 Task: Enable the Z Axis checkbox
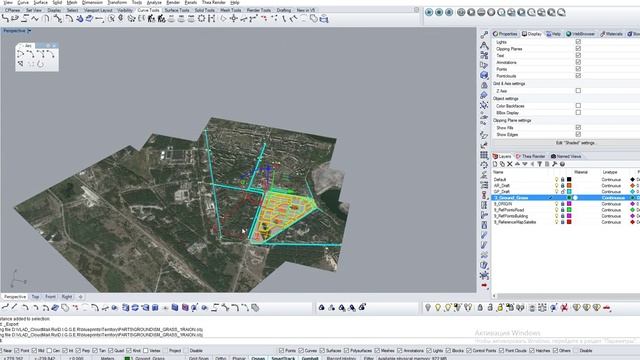tap(578, 91)
